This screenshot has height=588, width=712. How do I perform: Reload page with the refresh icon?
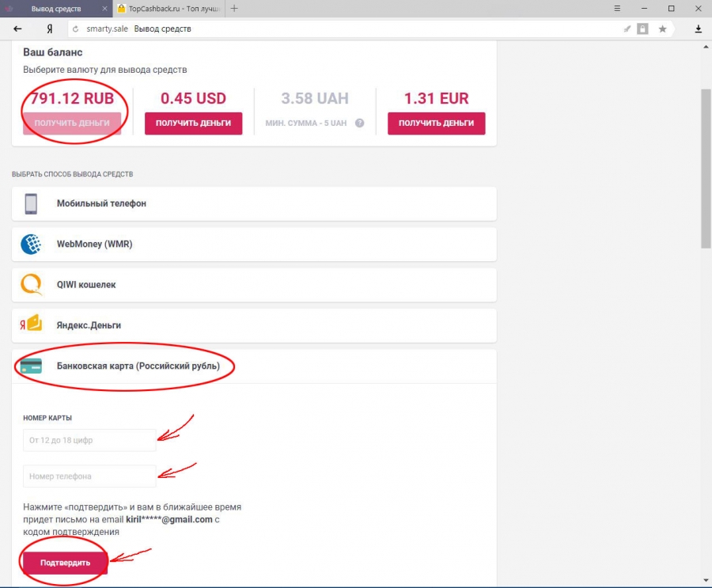[75, 28]
